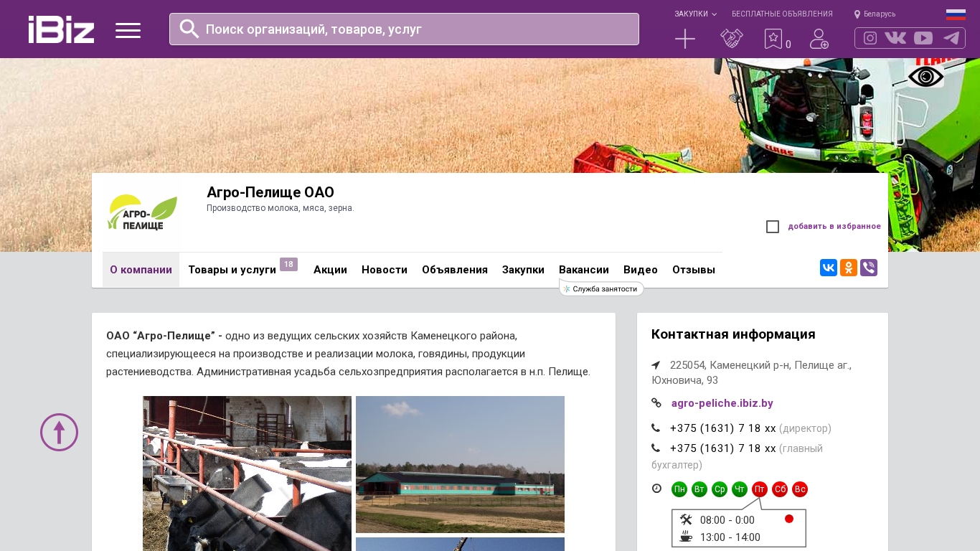Viewport: 980px width, 551px height.
Task: Share page via Viber icon
Action: click(x=869, y=268)
